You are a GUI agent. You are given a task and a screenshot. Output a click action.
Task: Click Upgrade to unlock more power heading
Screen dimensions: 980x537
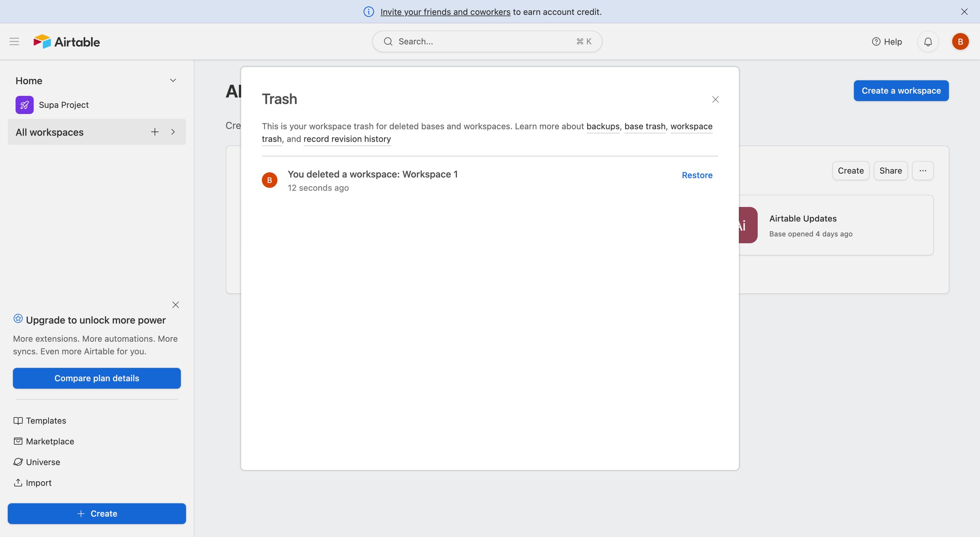pyautogui.click(x=96, y=320)
